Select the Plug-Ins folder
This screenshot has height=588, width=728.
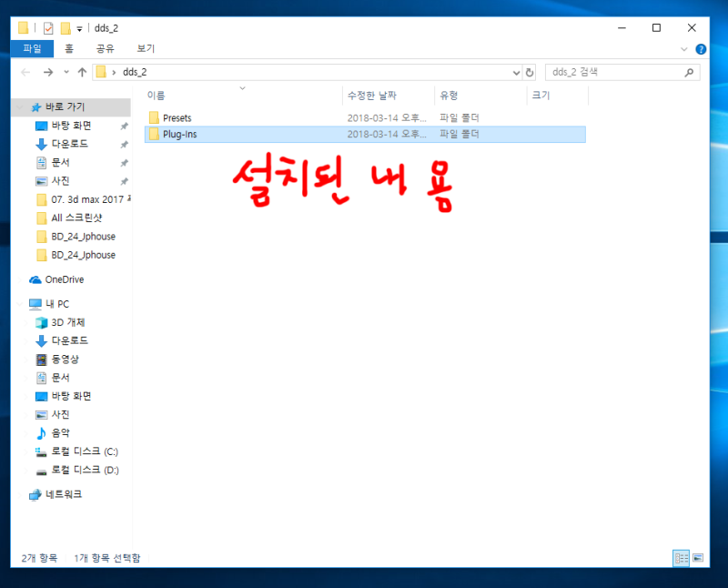[x=365, y=134]
